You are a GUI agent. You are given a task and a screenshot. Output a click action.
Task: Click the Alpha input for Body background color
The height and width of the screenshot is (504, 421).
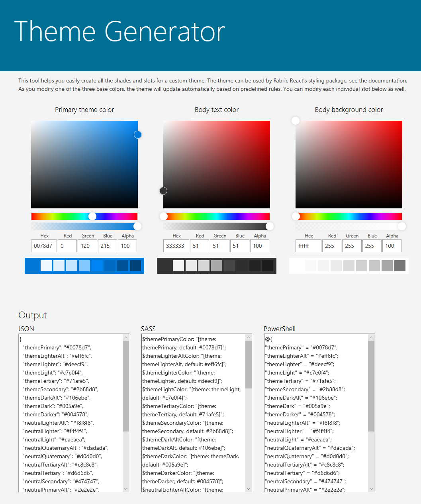tap(392, 246)
